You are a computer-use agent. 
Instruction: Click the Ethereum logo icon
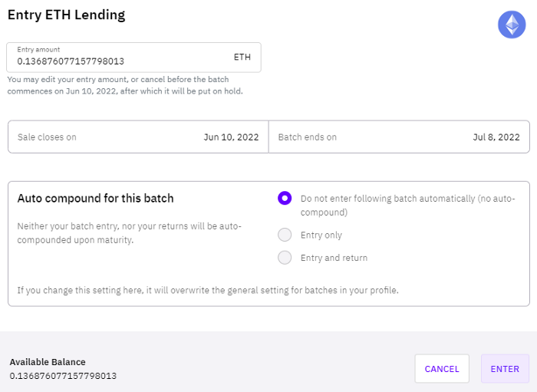click(x=512, y=25)
